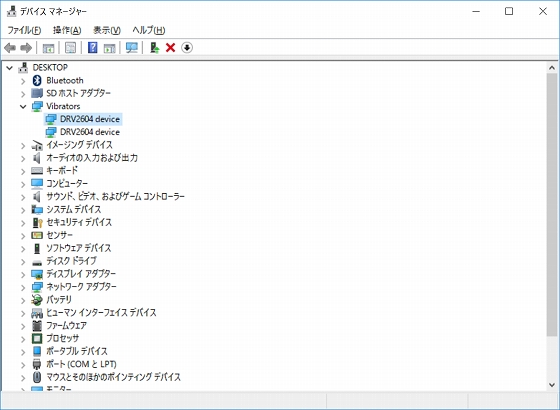The image size is (560, 410).
Task: Collapse the Vibrators category
Action: point(23,106)
